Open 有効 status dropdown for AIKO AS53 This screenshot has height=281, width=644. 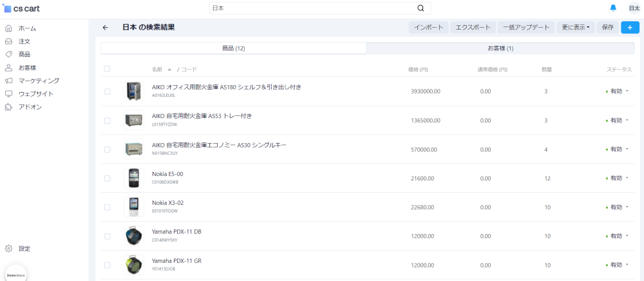(618, 121)
